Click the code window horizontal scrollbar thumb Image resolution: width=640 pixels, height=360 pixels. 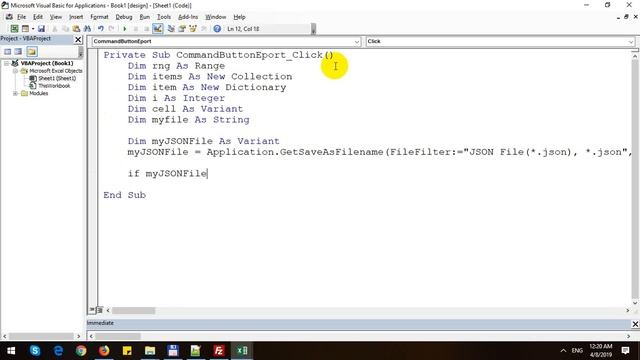133,311
